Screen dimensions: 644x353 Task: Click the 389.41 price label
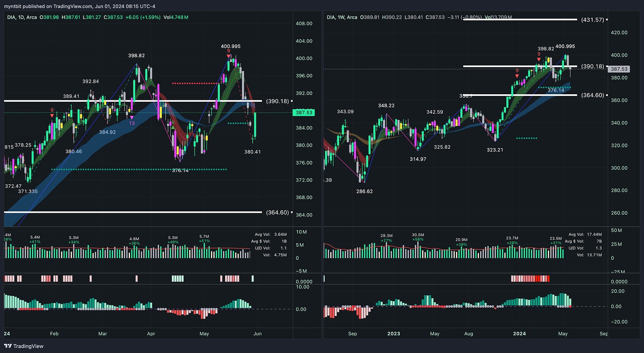pyautogui.click(x=71, y=96)
